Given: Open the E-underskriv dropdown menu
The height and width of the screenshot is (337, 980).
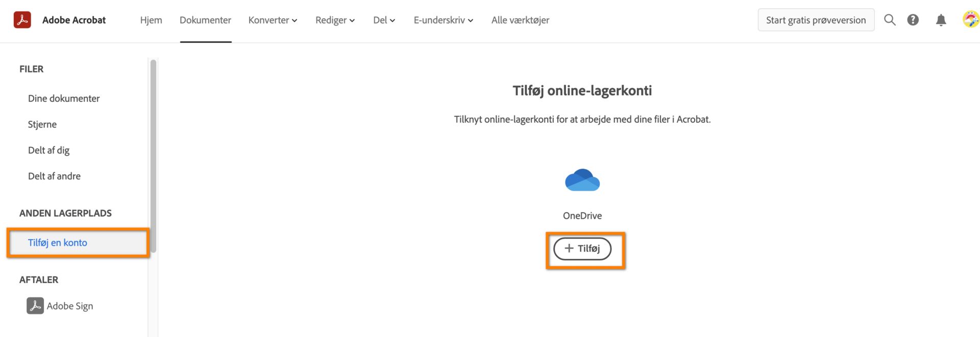Looking at the screenshot, I should point(443,20).
